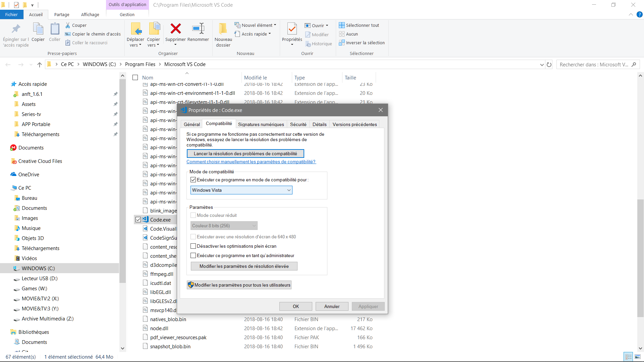The image size is (644, 362).
Task: Click the up-arrow parent folder icon
Action: point(40,65)
